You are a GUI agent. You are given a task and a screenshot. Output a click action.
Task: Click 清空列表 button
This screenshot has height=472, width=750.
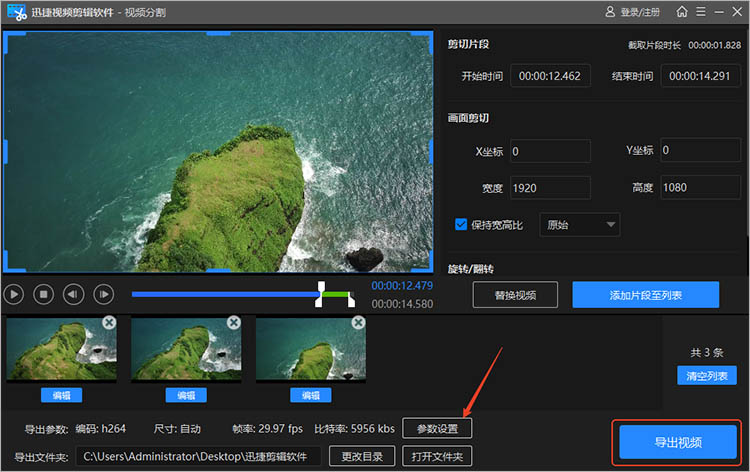[x=706, y=376]
